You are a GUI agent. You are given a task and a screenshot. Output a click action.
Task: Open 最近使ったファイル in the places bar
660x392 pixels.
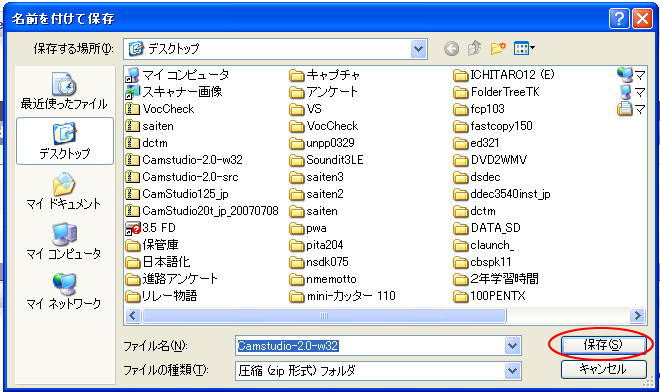point(64,91)
